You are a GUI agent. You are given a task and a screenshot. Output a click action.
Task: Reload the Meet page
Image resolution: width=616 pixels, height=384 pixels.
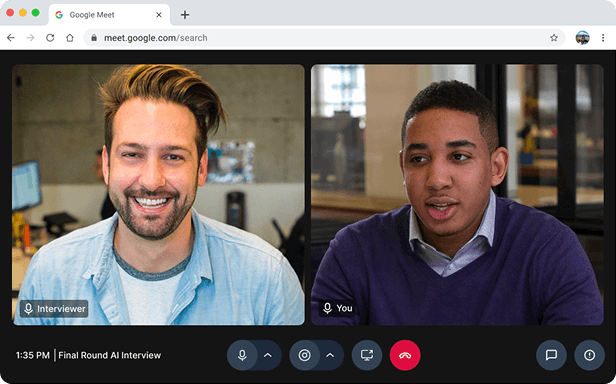pos(50,38)
